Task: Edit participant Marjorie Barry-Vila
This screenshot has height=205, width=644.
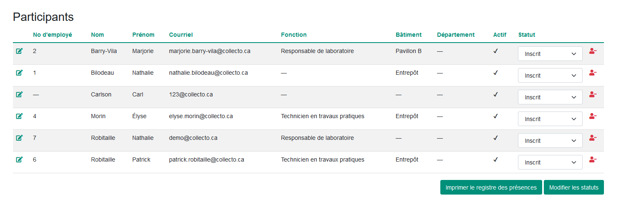Action: pyautogui.click(x=19, y=51)
